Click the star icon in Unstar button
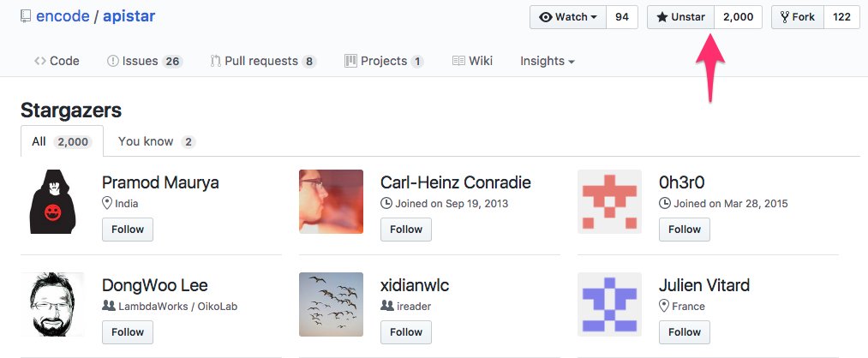 pos(662,17)
